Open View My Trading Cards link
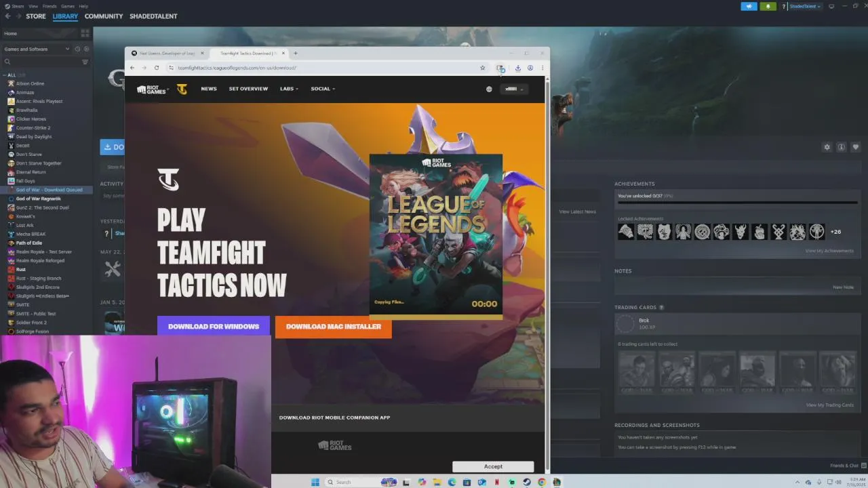The height and width of the screenshot is (488, 868). point(830,405)
